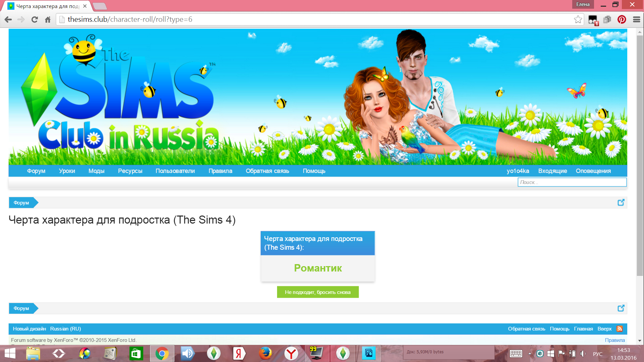
Task: Open Обратная связь in the navigation bar
Action: tap(267, 171)
